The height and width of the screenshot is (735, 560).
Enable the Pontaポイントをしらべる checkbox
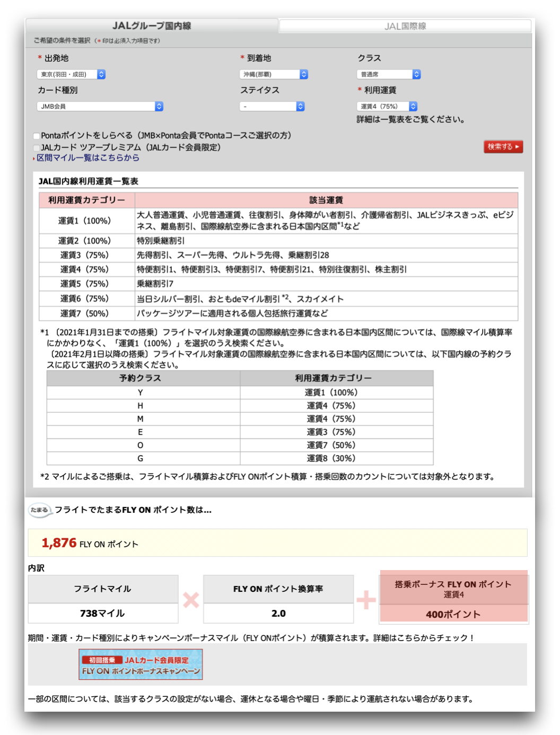tap(37, 136)
